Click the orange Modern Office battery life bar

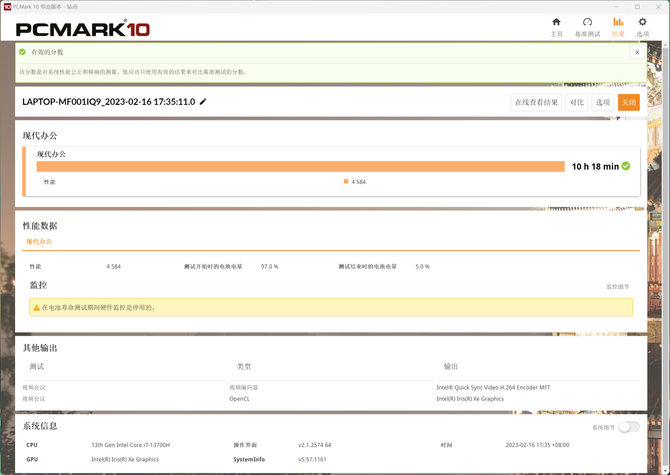300,167
